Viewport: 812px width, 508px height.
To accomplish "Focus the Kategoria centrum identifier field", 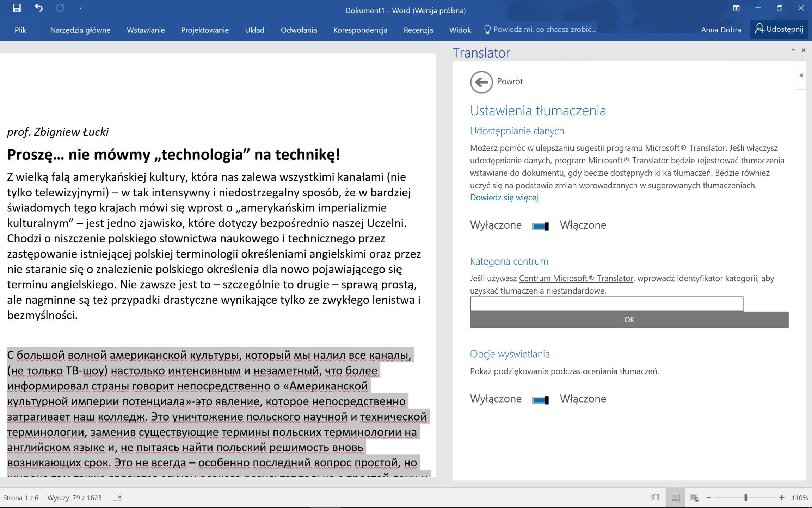I will (x=607, y=304).
